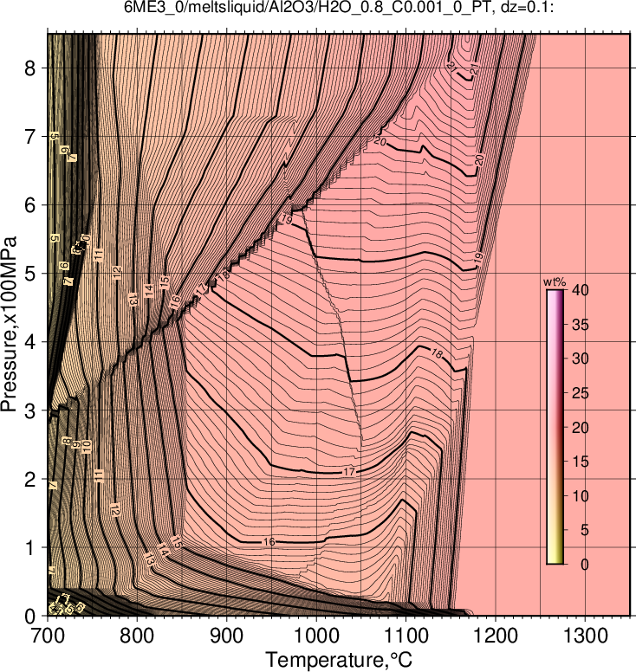This screenshot has width=636, height=672.
Task: Click the 800 tick label on temperature axis
Action: (137, 636)
